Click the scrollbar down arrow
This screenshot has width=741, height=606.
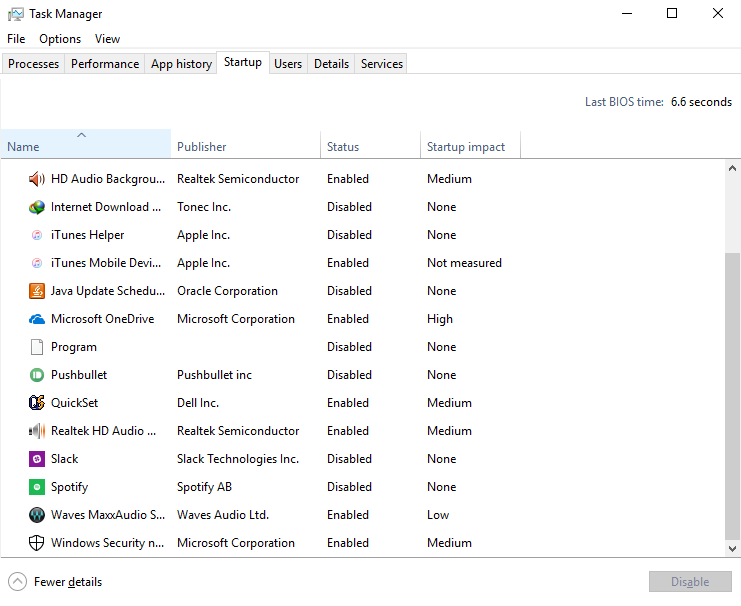click(732, 549)
